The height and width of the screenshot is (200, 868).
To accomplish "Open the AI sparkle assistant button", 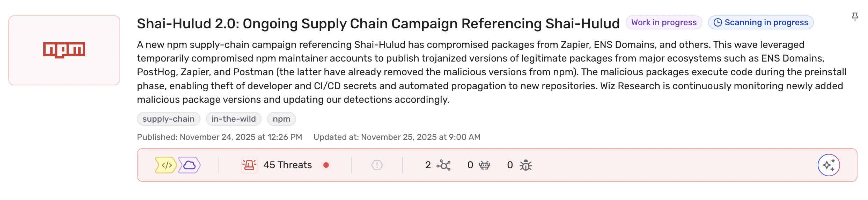I will pyautogui.click(x=829, y=165).
